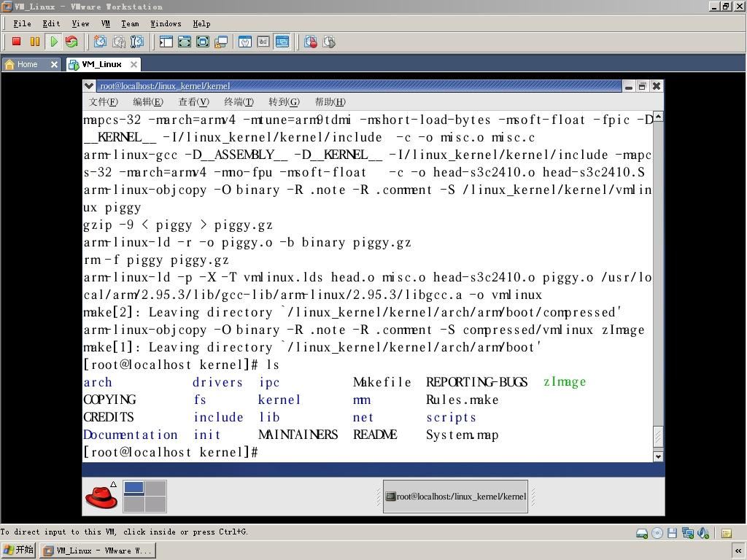Close the VM_Linux tab

(x=134, y=64)
